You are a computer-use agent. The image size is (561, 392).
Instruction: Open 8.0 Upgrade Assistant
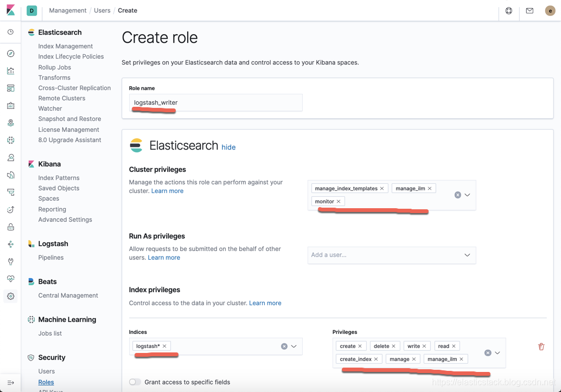point(69,140)
